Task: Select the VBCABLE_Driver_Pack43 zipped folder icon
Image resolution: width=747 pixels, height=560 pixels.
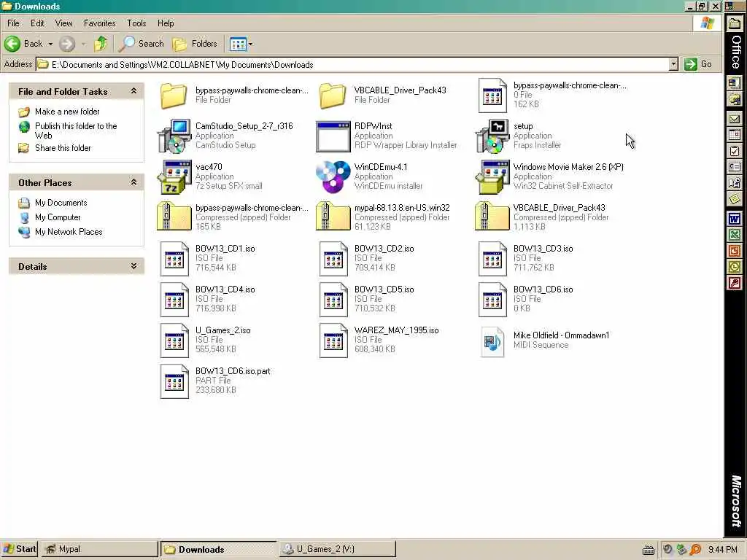Action: [x=492, y=217]
